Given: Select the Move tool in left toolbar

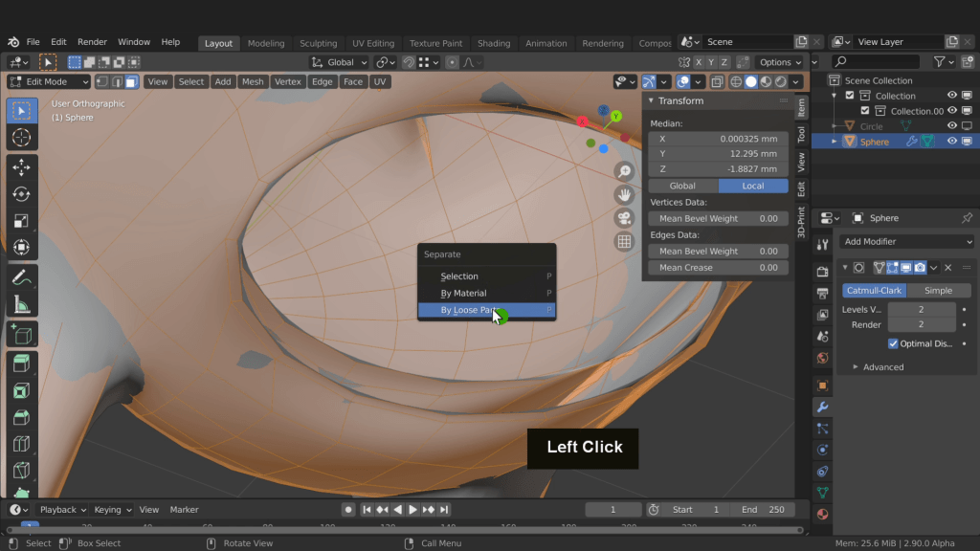Looking at the screenshot, I should click(x=21, y=167).
